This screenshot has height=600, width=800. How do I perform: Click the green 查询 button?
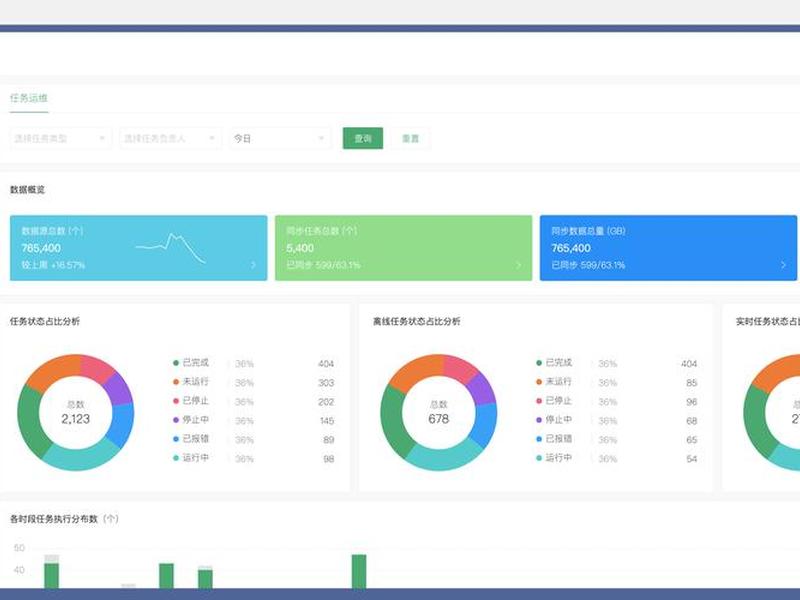(x=363, y=138)
